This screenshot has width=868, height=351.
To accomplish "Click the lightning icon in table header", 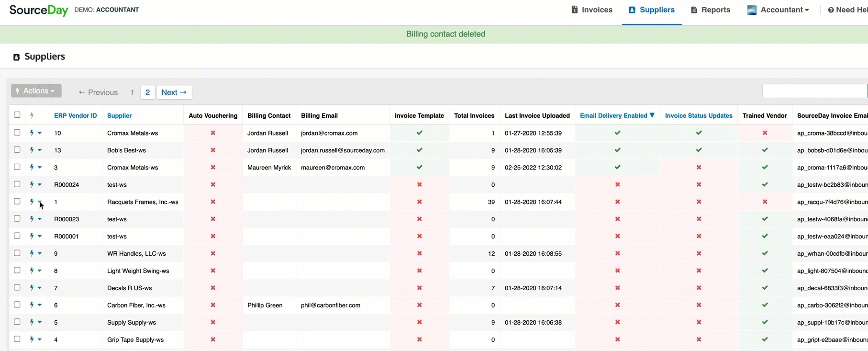I will point(32,115).
